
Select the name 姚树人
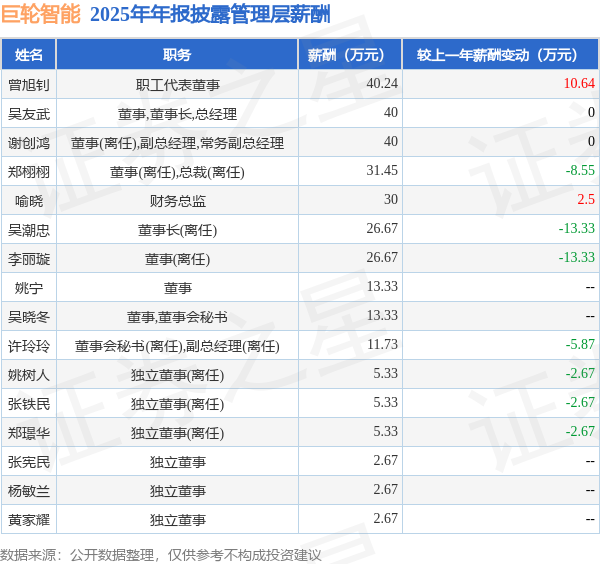[x=29, y=375]
